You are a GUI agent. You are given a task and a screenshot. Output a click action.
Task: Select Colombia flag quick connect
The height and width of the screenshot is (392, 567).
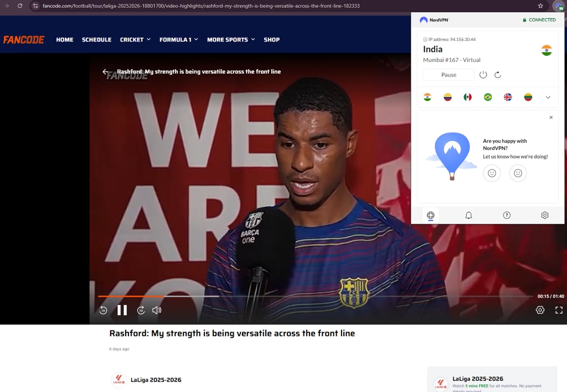click(447, 97)
